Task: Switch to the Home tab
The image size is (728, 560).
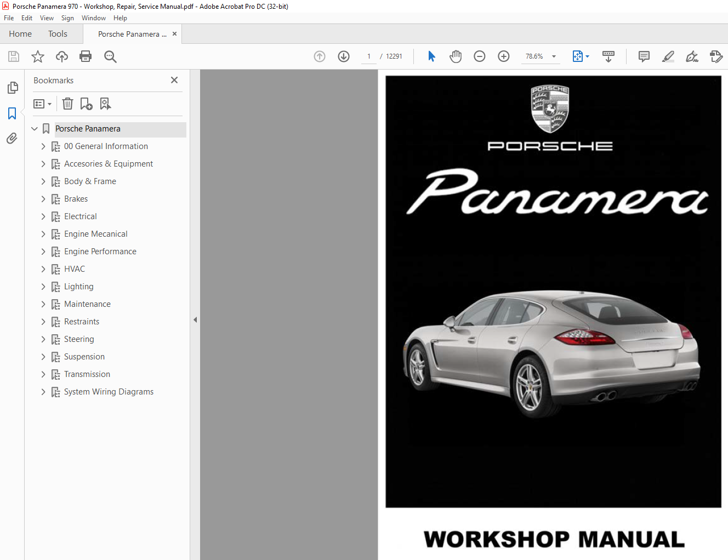Action: click(20, 34)
